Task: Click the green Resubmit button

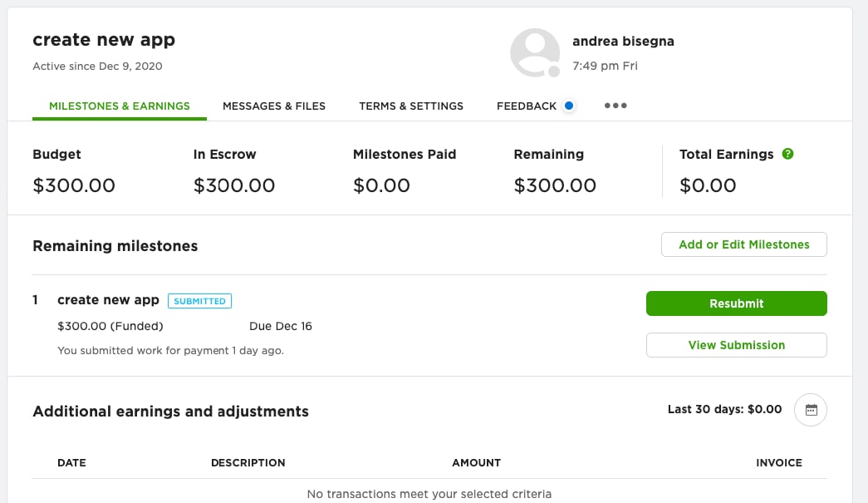Action: (736, 303)
